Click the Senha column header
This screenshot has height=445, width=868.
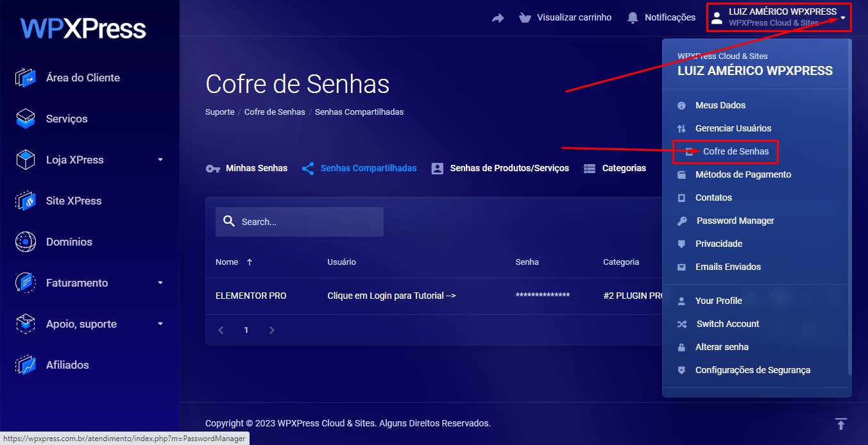pos(527,262)
